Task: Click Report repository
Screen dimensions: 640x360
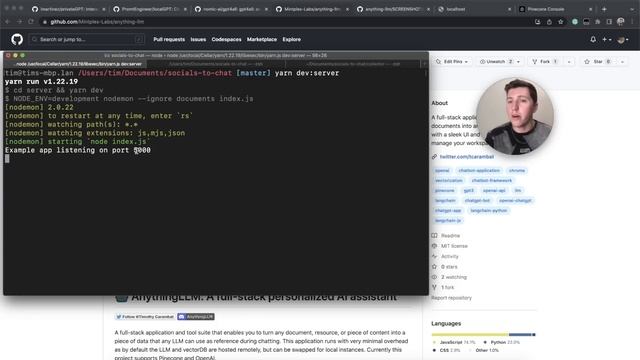Action: (451, 298)
